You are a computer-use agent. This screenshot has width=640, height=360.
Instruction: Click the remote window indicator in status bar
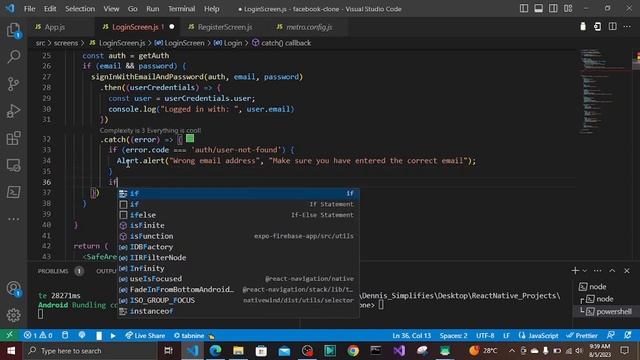[x=9, y=335]
